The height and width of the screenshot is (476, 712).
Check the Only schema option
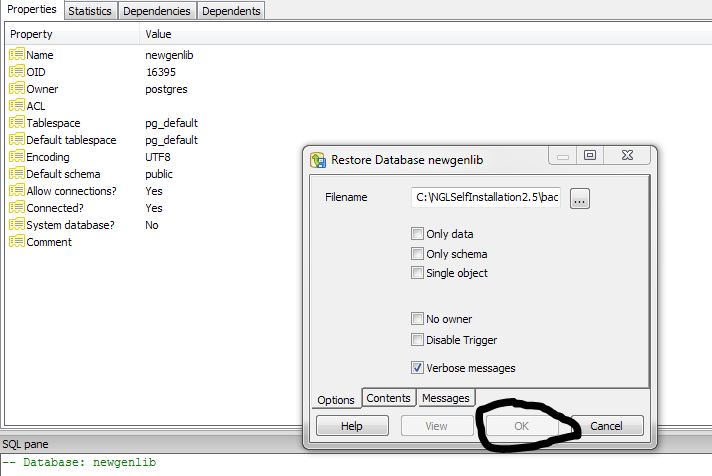click(417, 254)
